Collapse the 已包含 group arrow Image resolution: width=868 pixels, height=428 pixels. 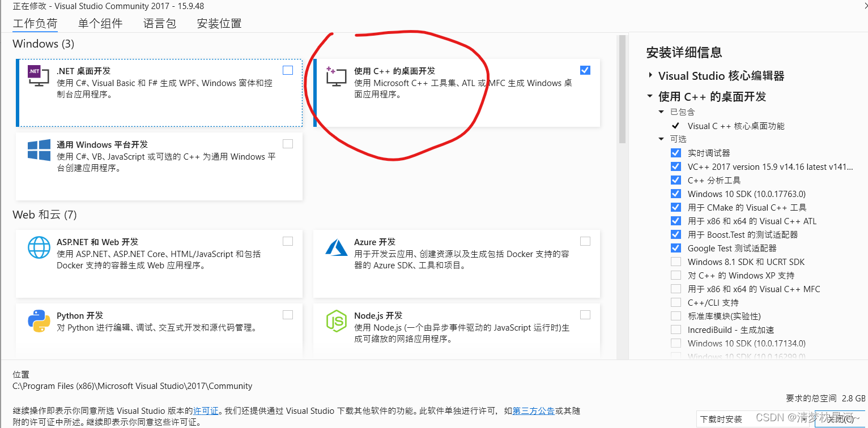661,112
